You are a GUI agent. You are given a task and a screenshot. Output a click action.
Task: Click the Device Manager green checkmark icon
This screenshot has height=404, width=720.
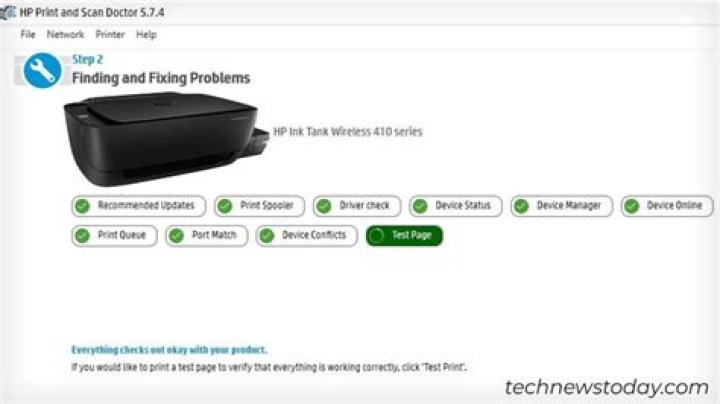pos(522,206)
